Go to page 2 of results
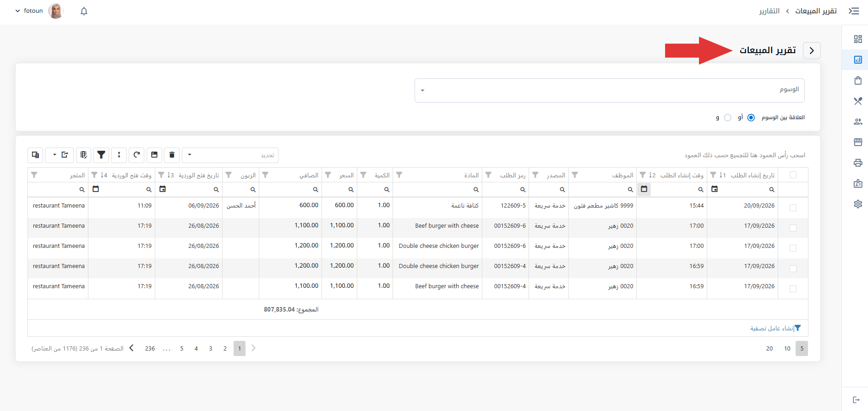 tap(225, 349)
